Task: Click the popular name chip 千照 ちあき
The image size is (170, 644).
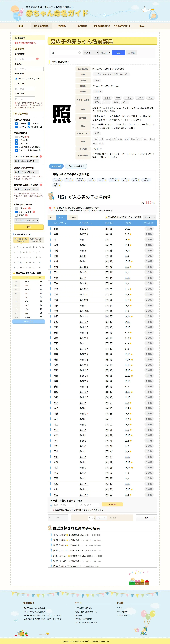Action: [92, 180]
